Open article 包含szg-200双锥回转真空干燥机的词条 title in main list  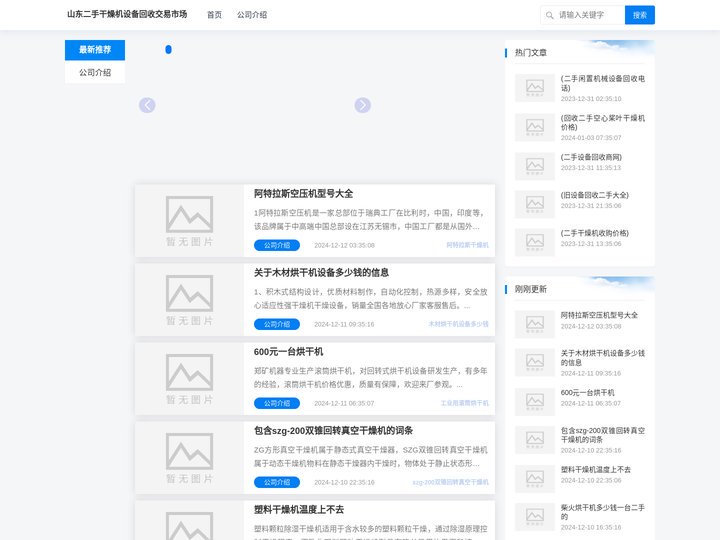(333, 431)
